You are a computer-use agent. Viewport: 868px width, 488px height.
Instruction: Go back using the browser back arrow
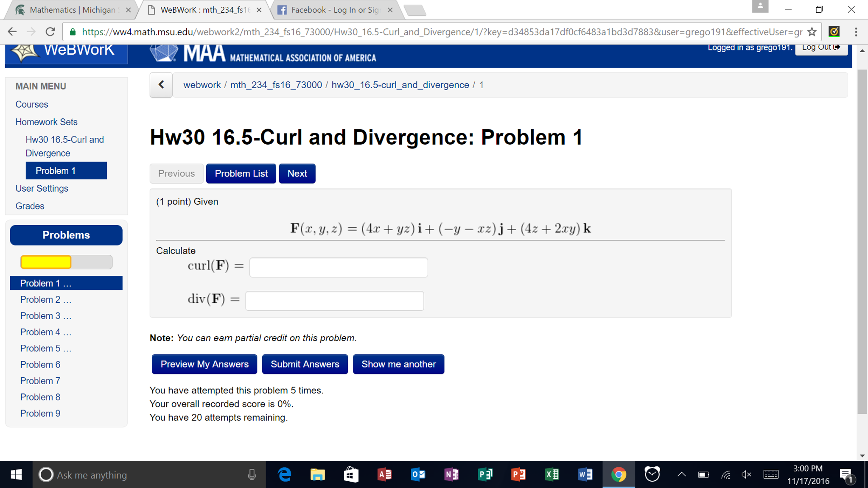[x=12, y=32]
